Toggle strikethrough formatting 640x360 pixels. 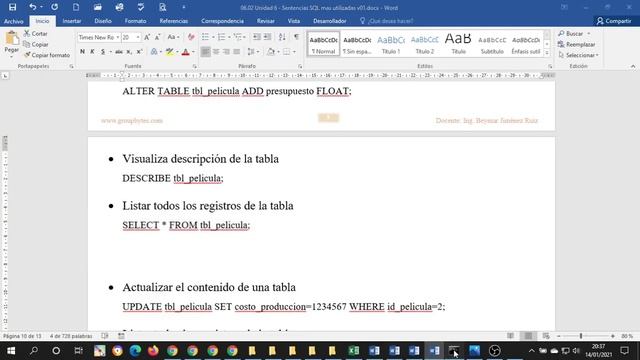pos(118,51)
